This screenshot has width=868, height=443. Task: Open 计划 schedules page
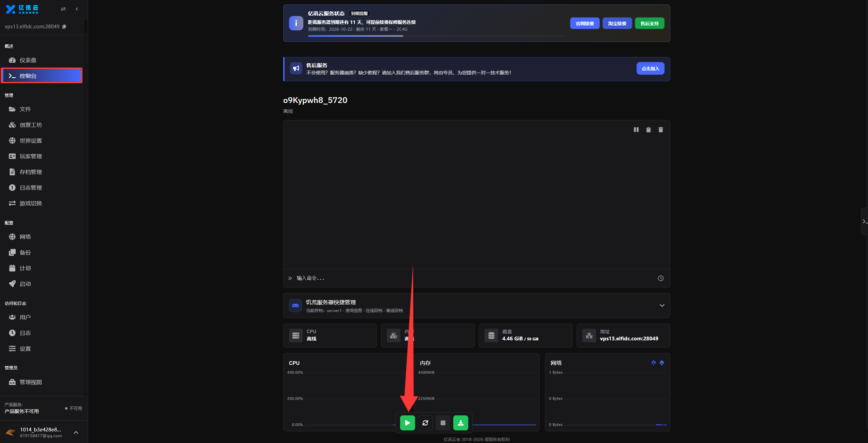[x=42, y=268]
